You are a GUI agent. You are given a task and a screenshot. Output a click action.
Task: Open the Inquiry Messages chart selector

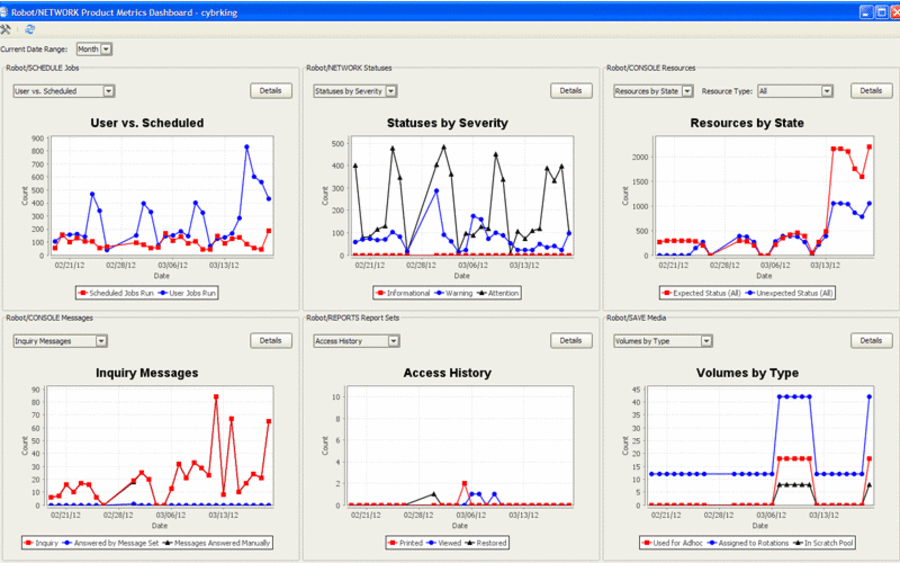[x=60, y=341]
